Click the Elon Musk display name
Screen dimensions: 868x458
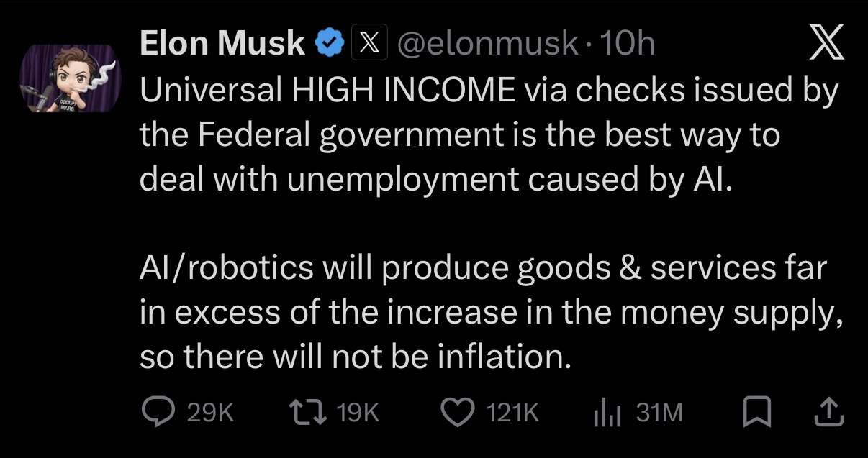pos(222,45)
